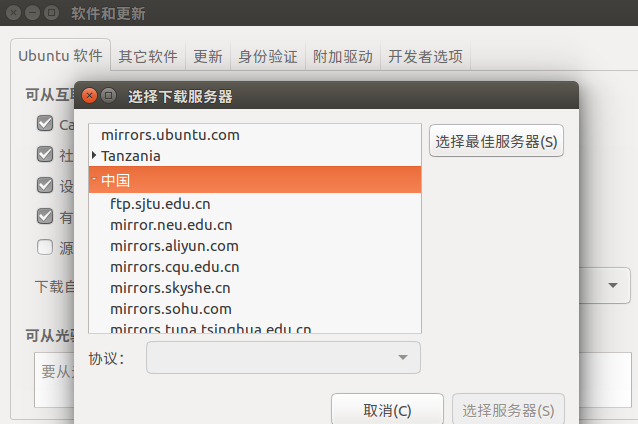Screen dimensions: 638x424
Task: Switch to the 附加驱动 tab
Action: click(x=343, y=56)
